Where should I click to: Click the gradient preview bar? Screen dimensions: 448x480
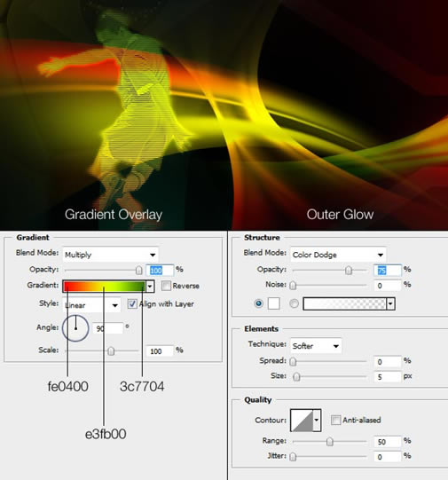pyautogui.click(x=105, y=287)
